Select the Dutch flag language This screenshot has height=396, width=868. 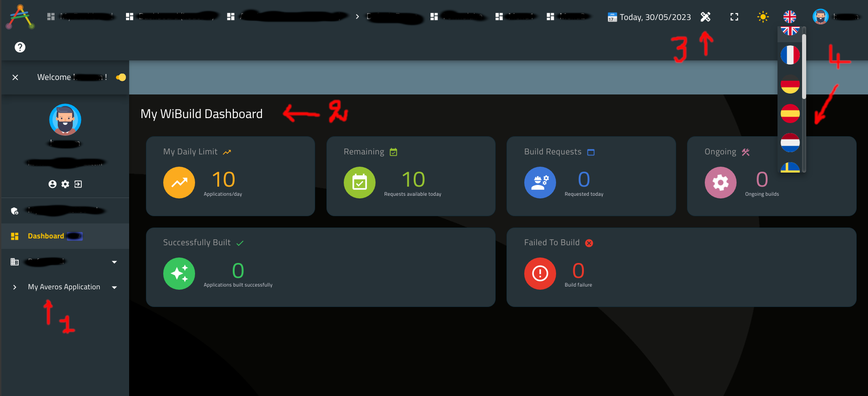pos(790,143)
